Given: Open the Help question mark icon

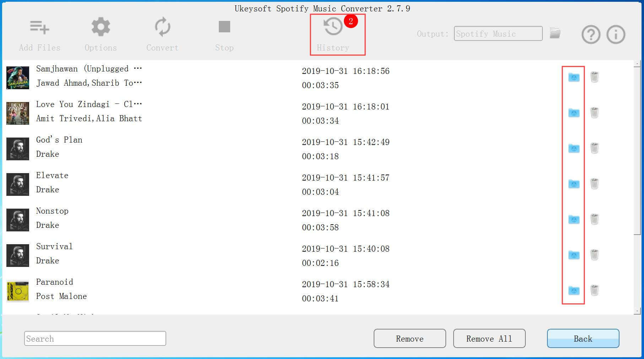Looking at the screenshot, I should tap(591, 34).
